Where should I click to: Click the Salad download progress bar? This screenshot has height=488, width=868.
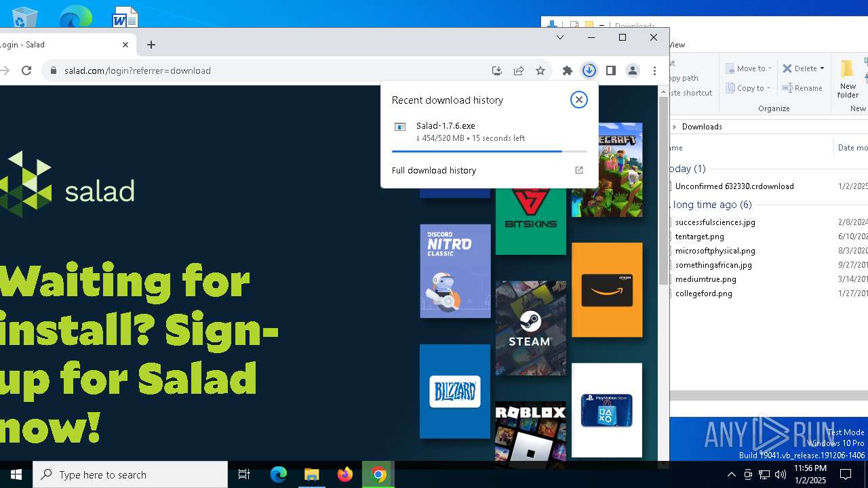pyautogui.click(x=490, y=151)
